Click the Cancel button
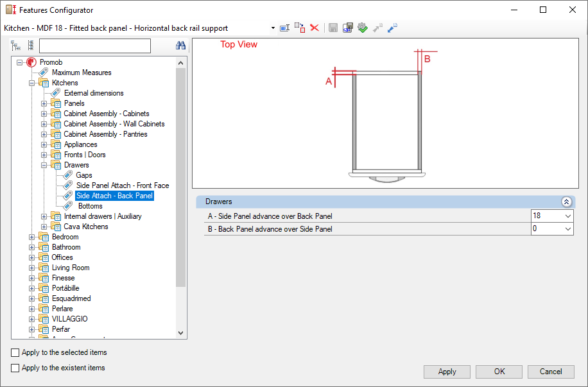 pyautogui.click(x=551, y=372)
